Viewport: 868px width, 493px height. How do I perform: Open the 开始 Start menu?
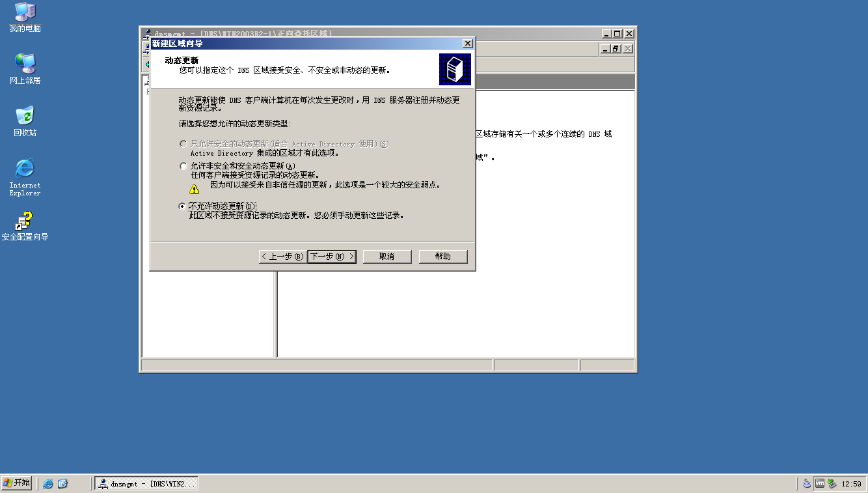(x=17, y=483)
